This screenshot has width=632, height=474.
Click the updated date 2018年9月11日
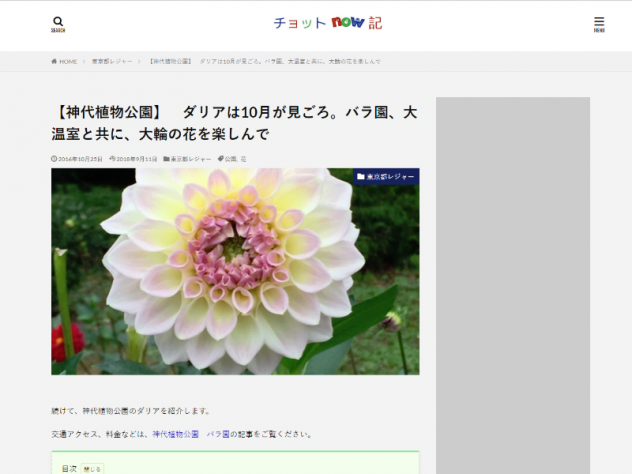click(x=137, y=159)
